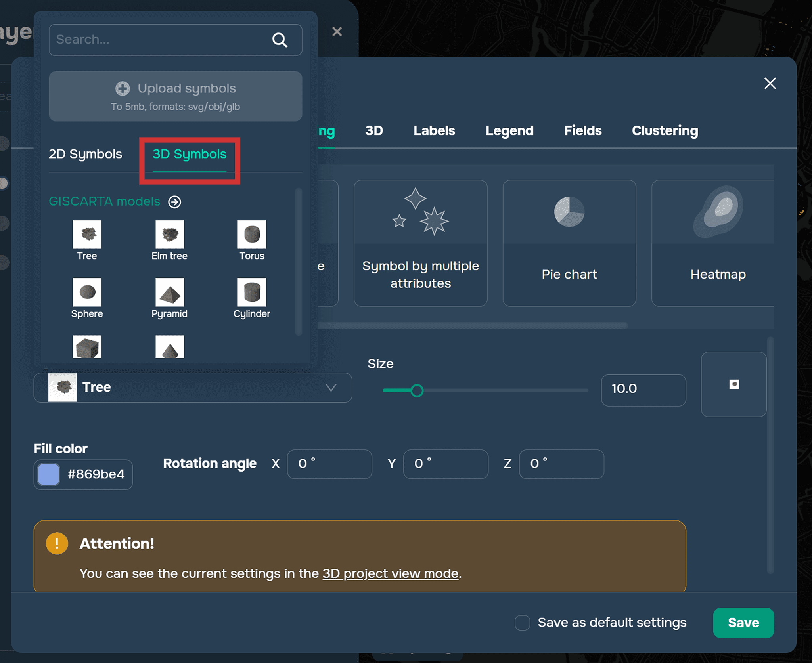Pick the Torus 3D symbol
The image size is (812, 663).
(x=251, y=235)
